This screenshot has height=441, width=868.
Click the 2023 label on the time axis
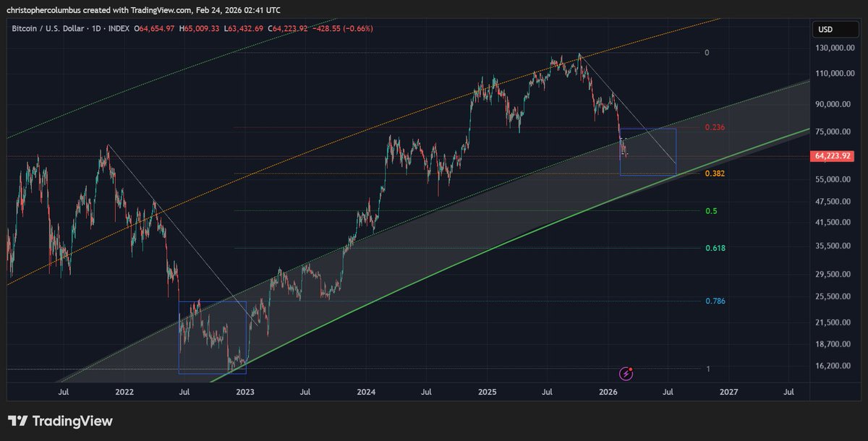click(x=245, y=391)
